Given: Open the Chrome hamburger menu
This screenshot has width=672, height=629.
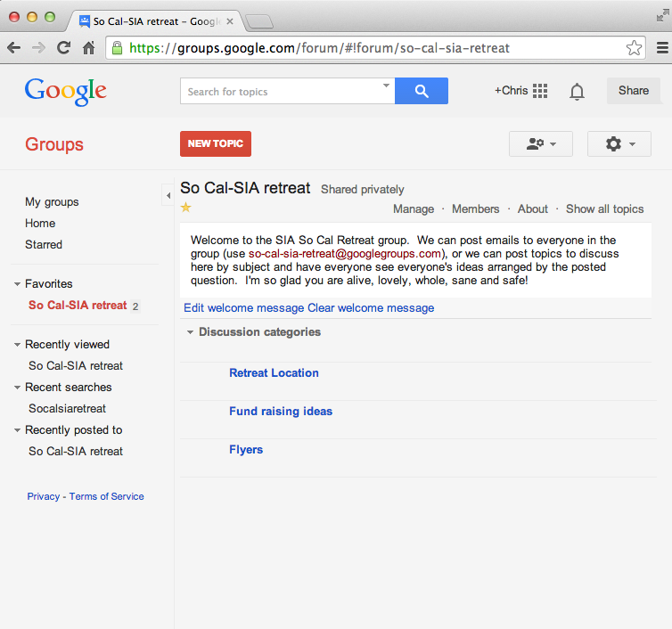Looking at the screenshot, I should 662,47.
